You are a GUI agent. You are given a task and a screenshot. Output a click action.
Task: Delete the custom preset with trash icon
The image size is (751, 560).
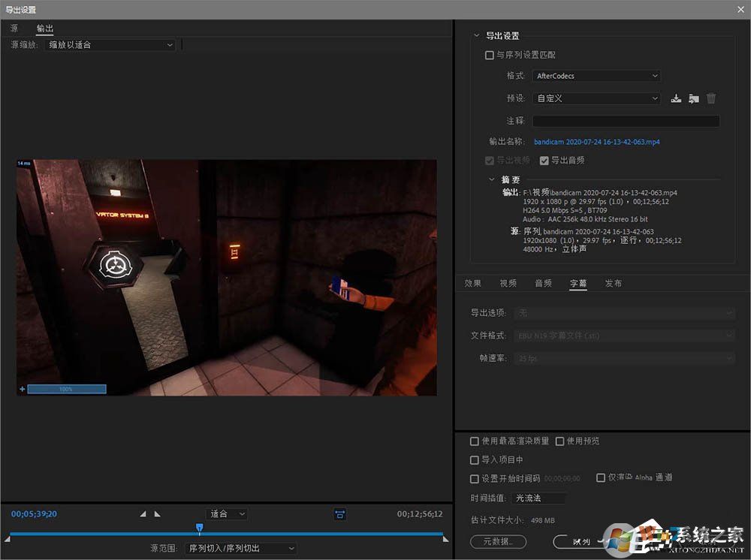pos(710,98)
